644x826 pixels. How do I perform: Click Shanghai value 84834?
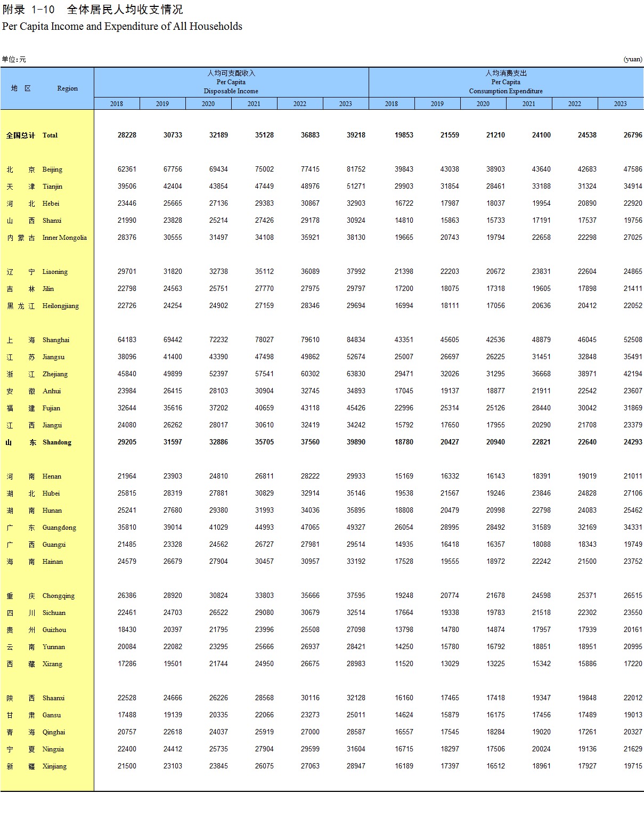pyautogui.click(x=356, y=340)
